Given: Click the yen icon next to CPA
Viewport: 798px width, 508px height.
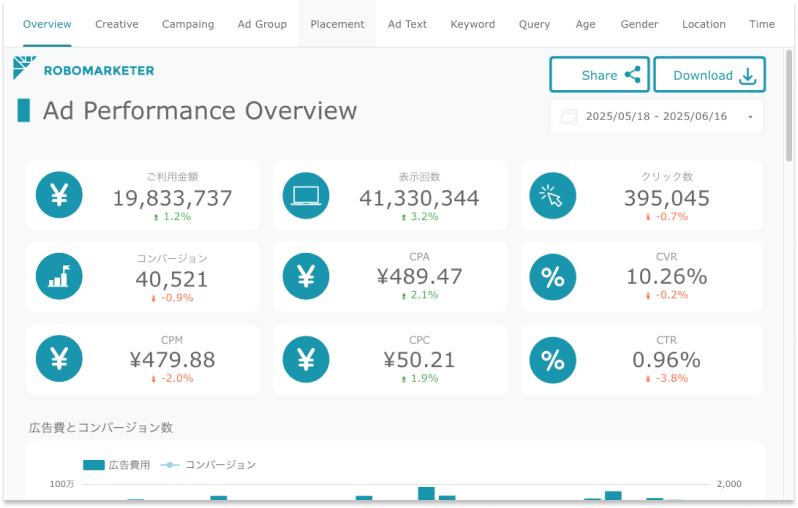Looking at the screenshot, I should pyautogui.click(x=307, y=277).
